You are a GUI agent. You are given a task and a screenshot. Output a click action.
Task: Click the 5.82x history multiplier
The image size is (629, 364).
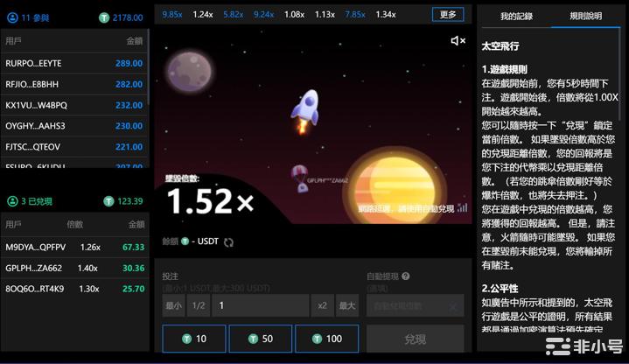pyautogui.click(x=233, y=15)
